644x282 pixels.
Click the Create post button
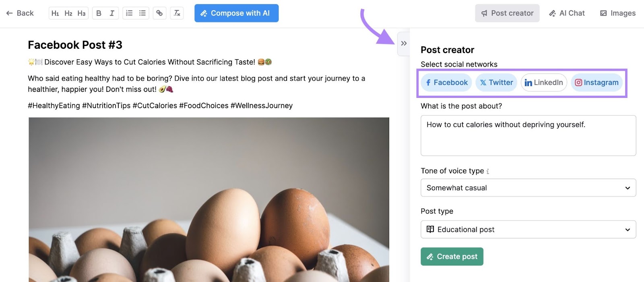[452, 257]
